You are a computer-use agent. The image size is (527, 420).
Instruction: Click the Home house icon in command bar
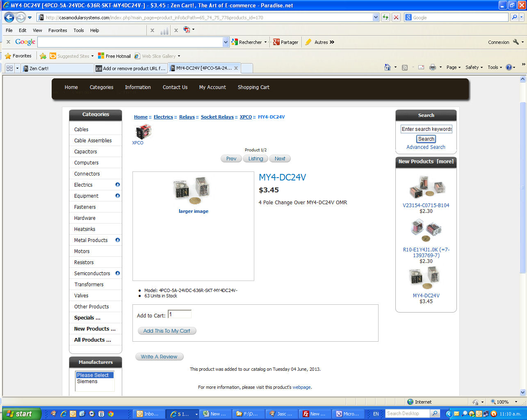tap(387, 67)
